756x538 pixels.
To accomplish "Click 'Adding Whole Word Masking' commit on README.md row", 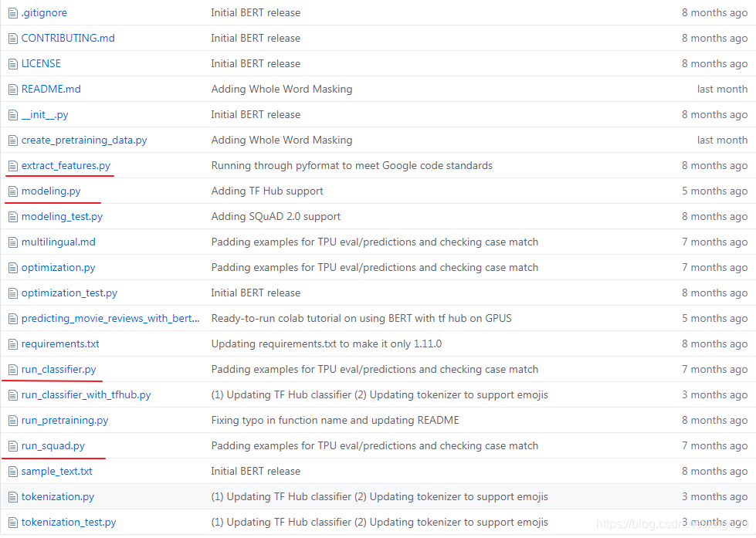I will pyautogui.click(x=282, y=90).
